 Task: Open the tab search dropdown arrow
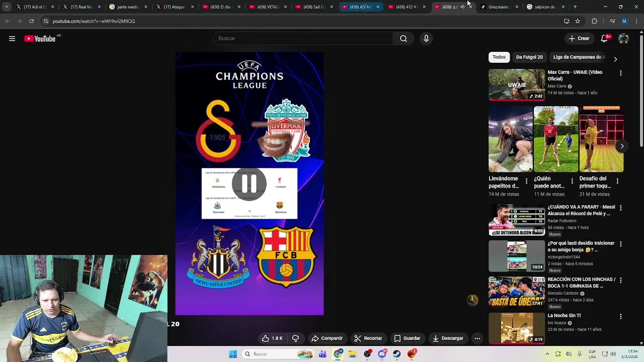pos(7,7)
